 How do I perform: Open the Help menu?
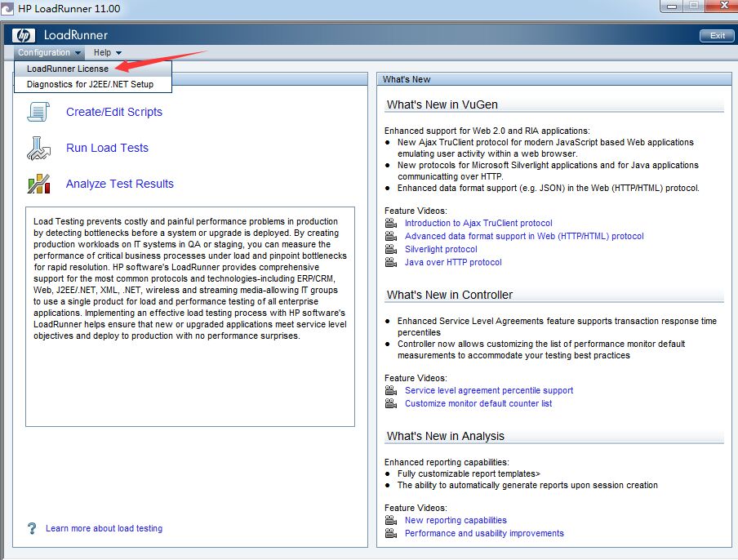click(107, 53)
